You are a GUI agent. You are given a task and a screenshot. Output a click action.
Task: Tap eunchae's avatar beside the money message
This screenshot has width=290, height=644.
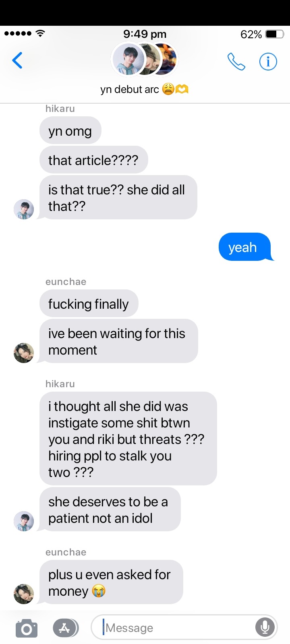[x=24, y=594]
